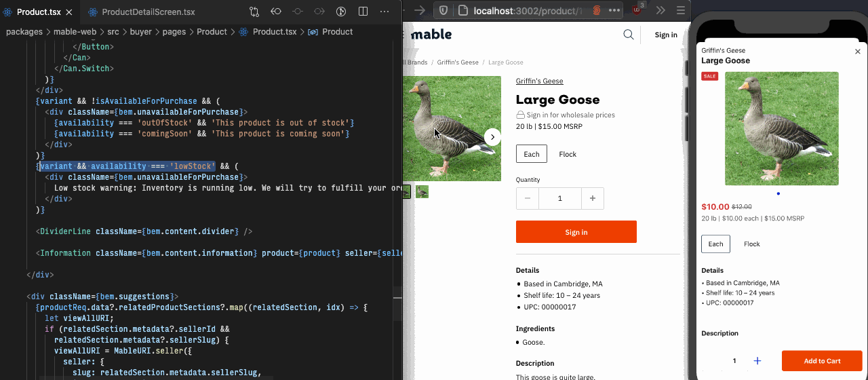The height and width of the screenshot is (380, 868).
Task: Click Sign in link in site header
Action: point(666,35)
